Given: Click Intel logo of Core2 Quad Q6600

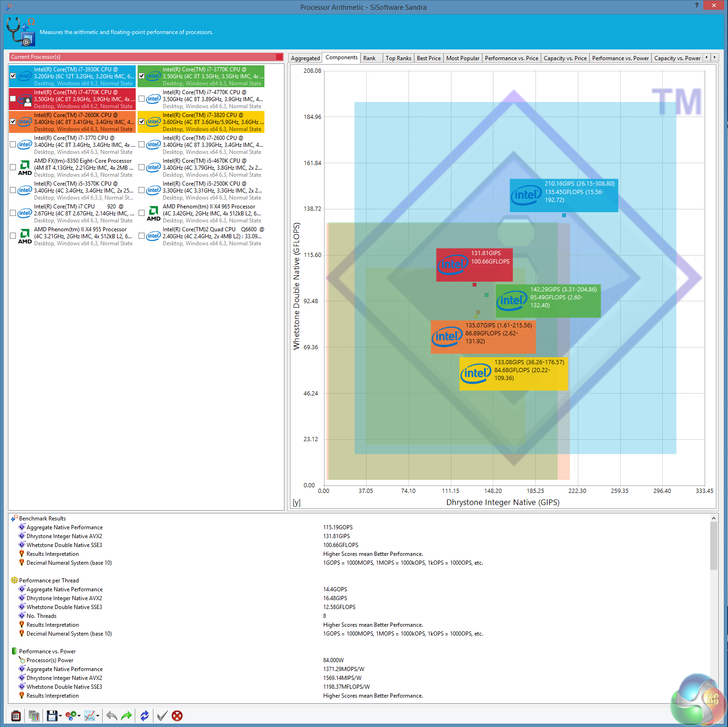Looking at the screenshot, I should 153,236.
